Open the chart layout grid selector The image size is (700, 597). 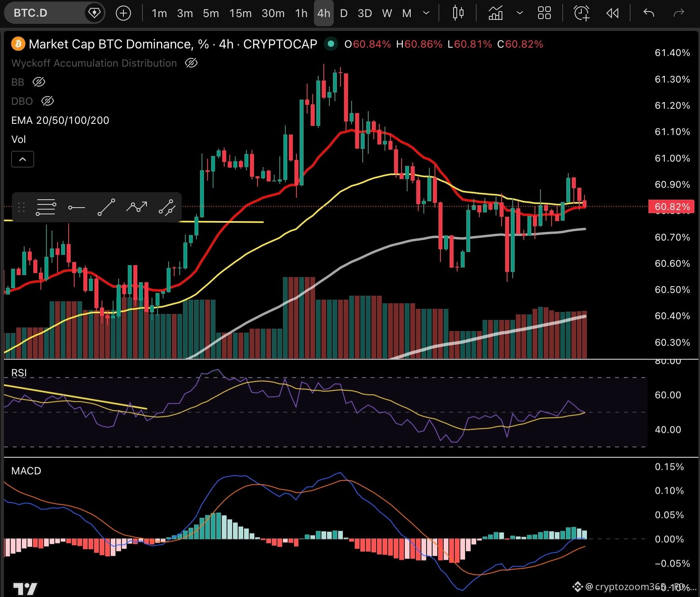click(x=544, y=13)
